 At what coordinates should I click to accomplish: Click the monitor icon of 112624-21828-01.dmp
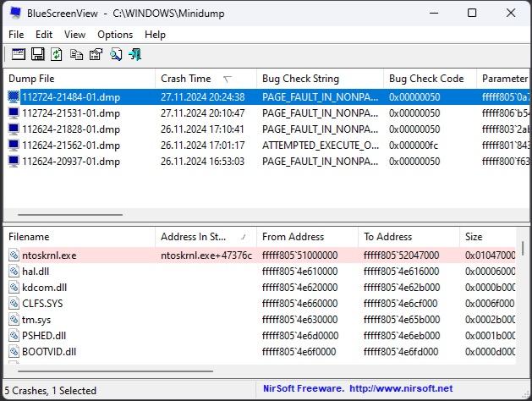click(x=14, y=129)
